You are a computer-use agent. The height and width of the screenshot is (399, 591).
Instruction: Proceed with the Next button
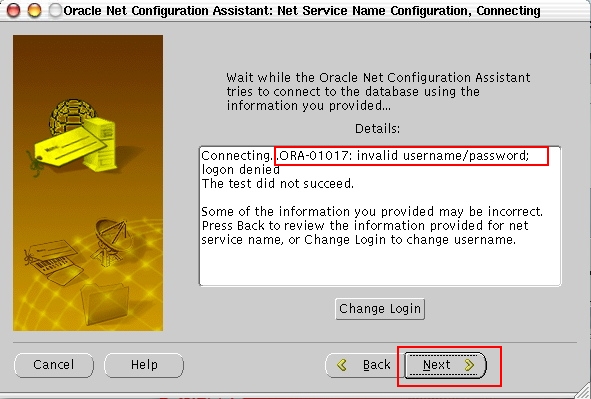[x=446, y=365]
